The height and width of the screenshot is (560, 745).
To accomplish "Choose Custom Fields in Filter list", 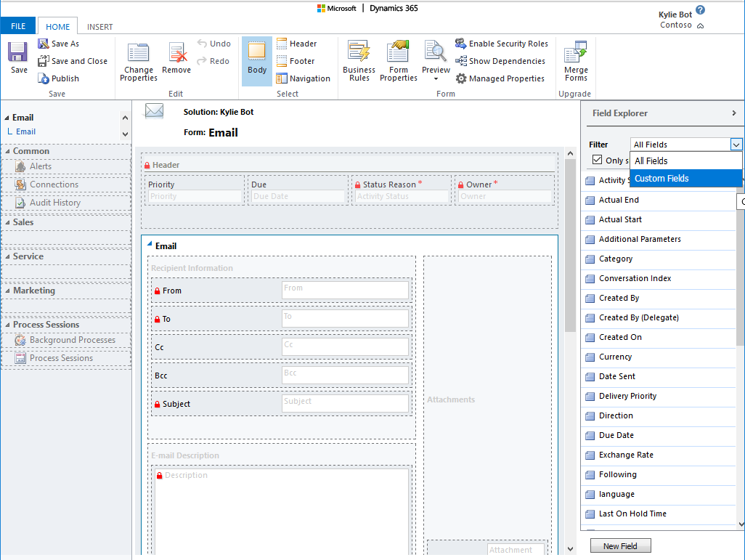I will point(685,178).
